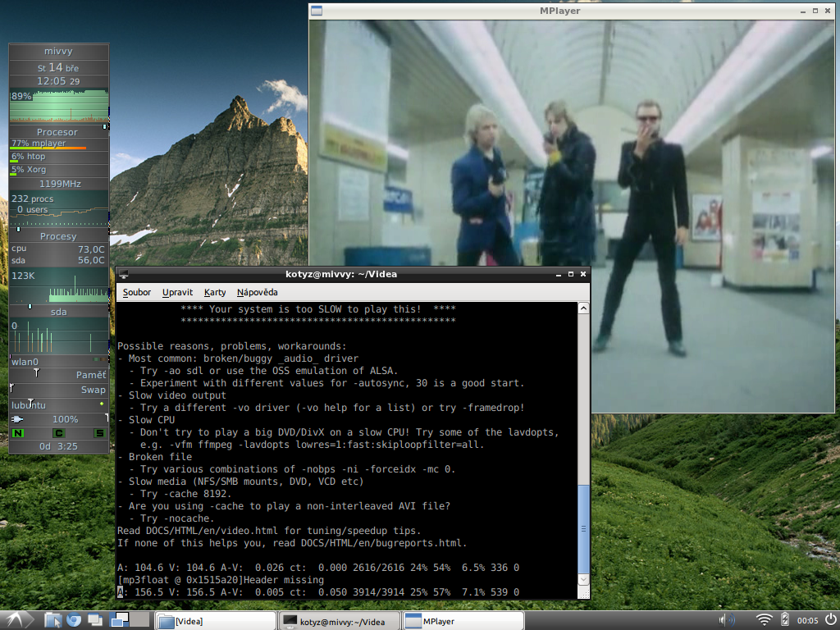
Task: Click the 00:05 clock in the taskbar
Action: pos(807,621)
